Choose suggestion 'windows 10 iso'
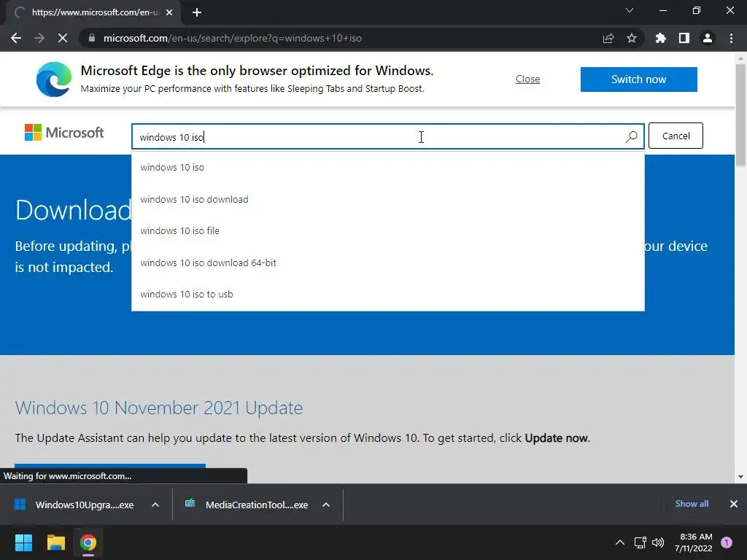Viewport: 747px width, 560px height. (x=388, y=168)
